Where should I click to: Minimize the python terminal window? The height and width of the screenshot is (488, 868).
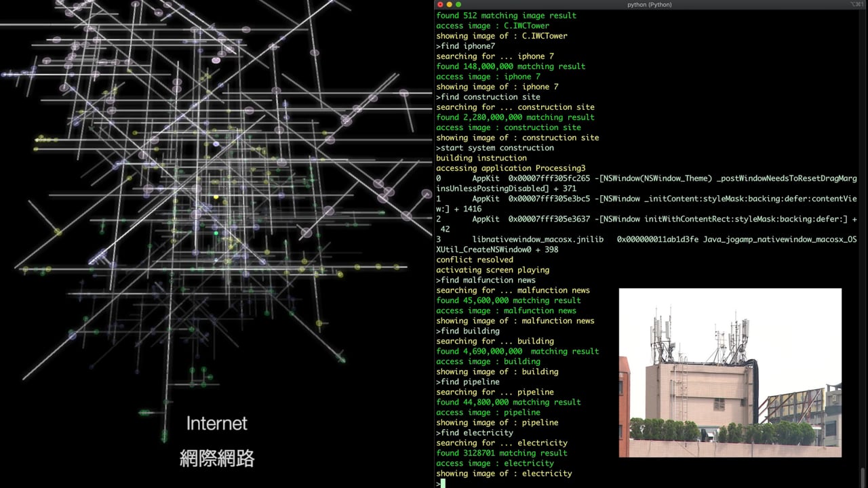(449, 5)
